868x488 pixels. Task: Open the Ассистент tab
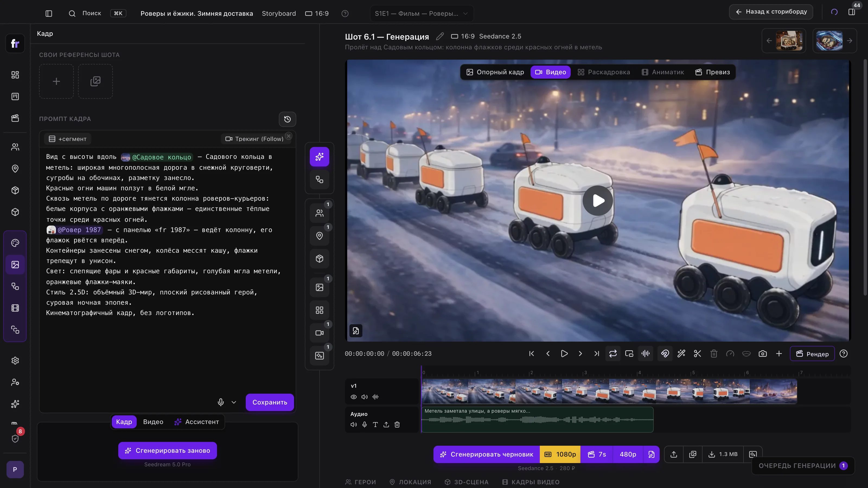click(196, 422)
